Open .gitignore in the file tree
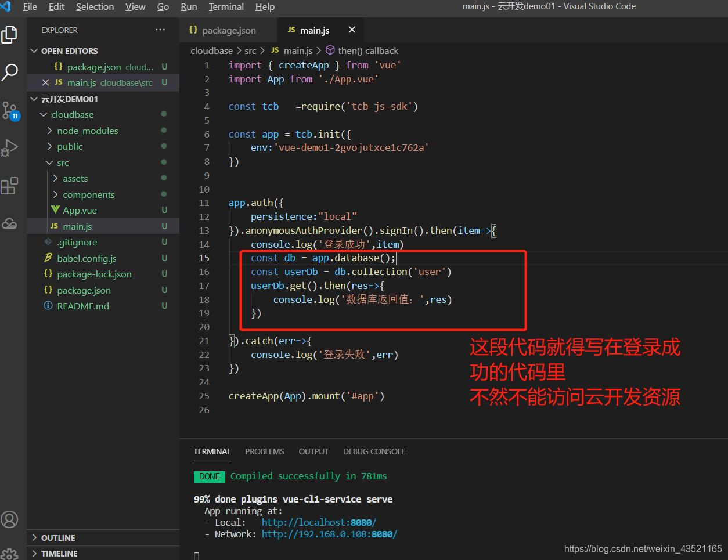This screenshot has height=560, width=728. coord(103,242)
